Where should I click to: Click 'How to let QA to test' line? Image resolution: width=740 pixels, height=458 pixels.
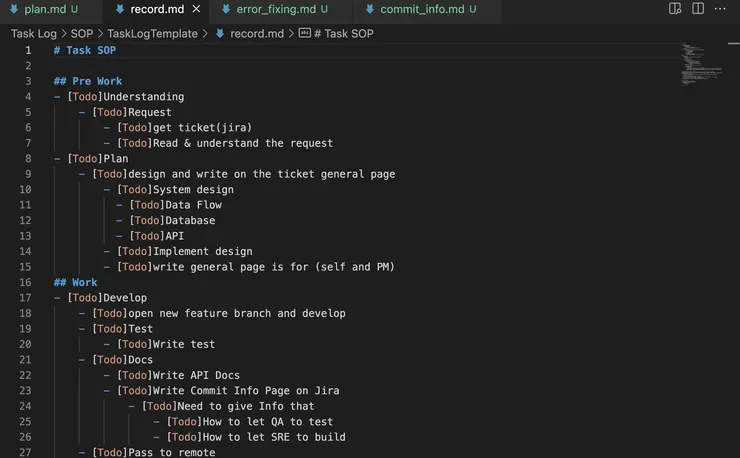click(268, 422)
